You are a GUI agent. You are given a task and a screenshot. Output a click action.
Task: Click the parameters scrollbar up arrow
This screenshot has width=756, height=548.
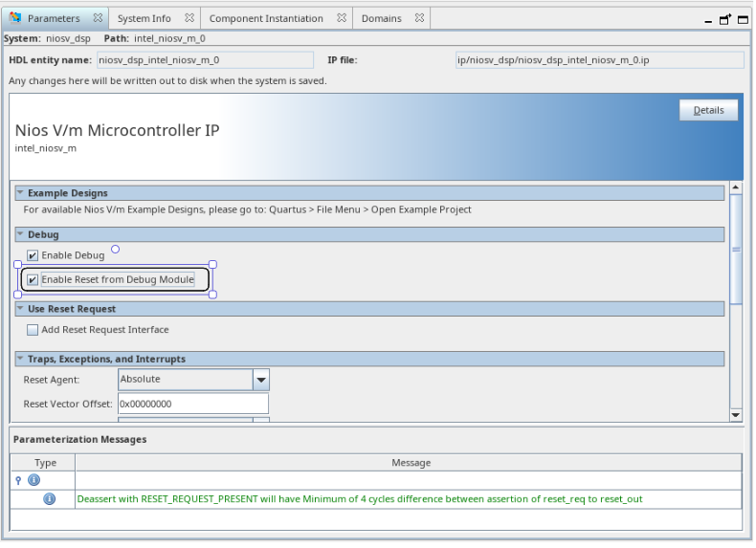[737, 187]
